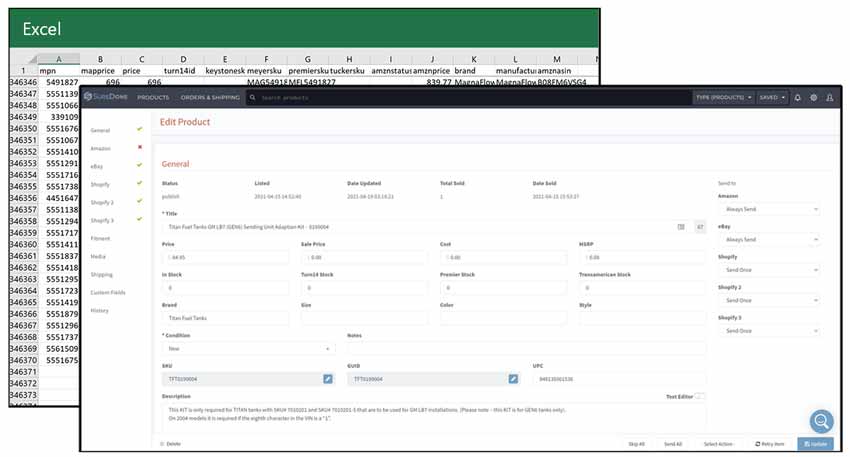
Task: Click the green checkmark beside Shopify 2
Action: [139, 201]
